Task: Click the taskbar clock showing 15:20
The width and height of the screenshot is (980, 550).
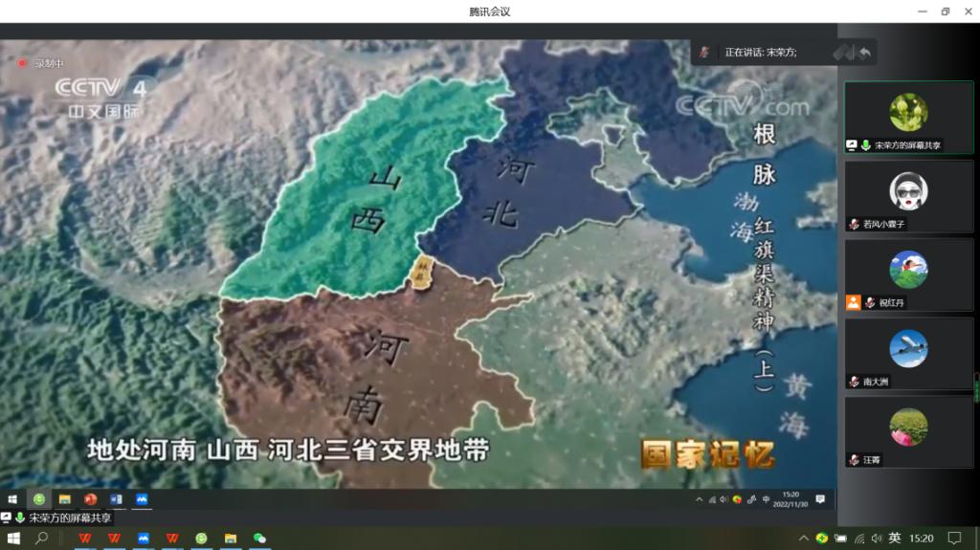Action: tap(921, 539)
